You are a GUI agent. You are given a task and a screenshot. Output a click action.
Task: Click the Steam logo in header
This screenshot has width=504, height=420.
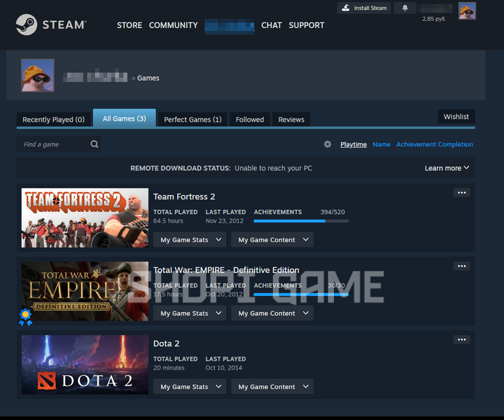pyautogui.click(x=51, y=24)
